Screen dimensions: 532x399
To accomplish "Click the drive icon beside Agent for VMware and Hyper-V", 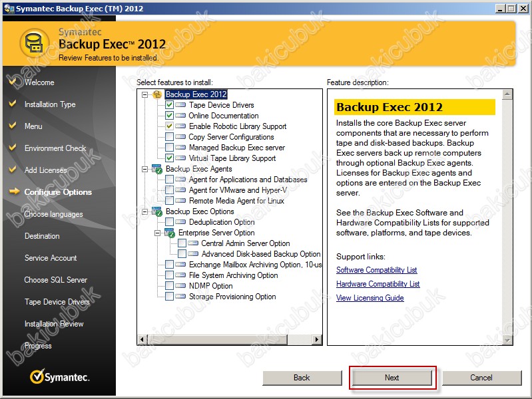I will pos(180,190).
